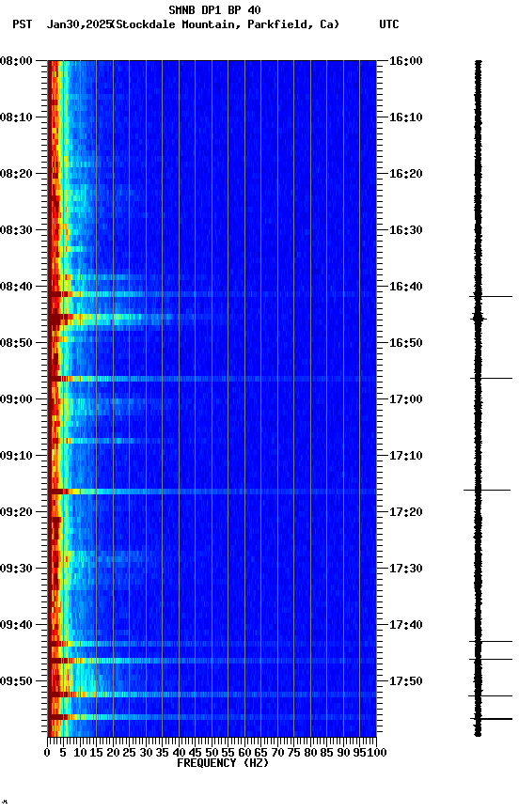
Task: Click the seismogram spike near 16:56 UTC
Action: point(491,379)
